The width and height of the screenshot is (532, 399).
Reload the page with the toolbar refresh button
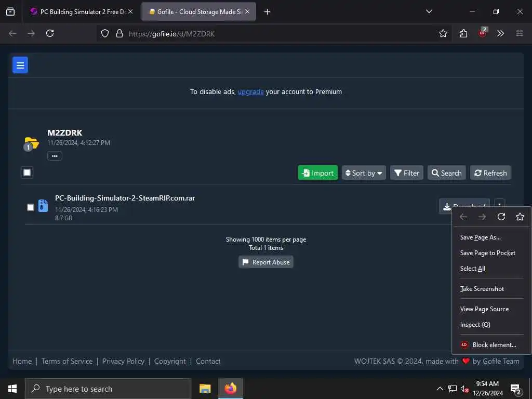coord(50,33)
